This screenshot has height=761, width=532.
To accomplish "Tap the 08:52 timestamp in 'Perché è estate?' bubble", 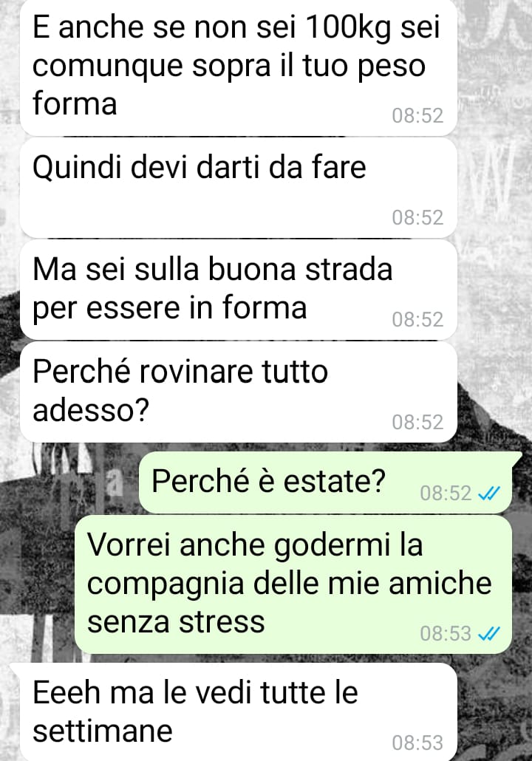I will click(446, 494).
